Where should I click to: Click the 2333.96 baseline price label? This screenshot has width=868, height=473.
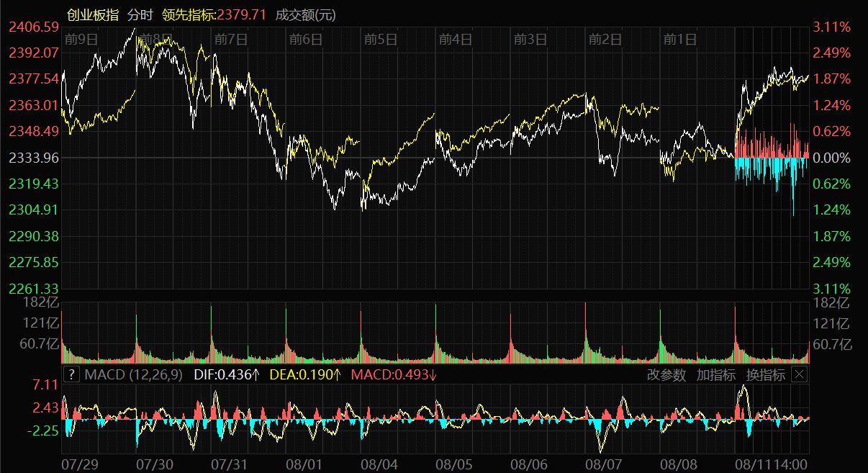(x=33, y=157)
